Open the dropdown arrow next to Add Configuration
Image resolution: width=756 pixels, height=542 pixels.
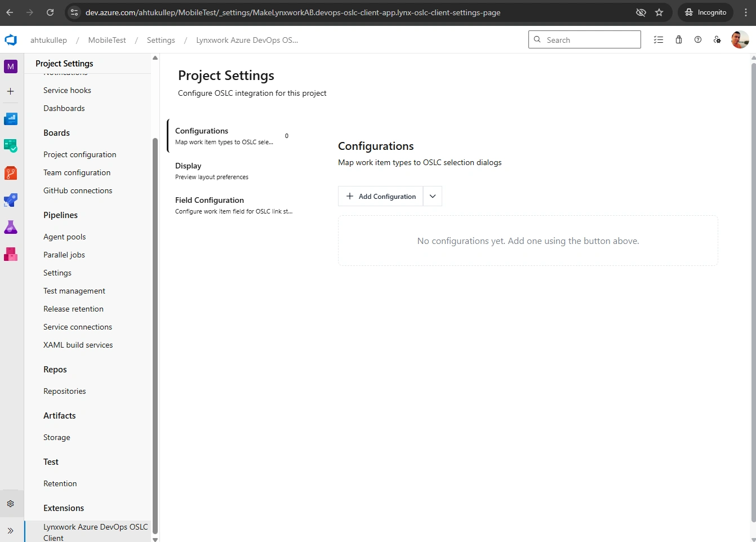433,196
